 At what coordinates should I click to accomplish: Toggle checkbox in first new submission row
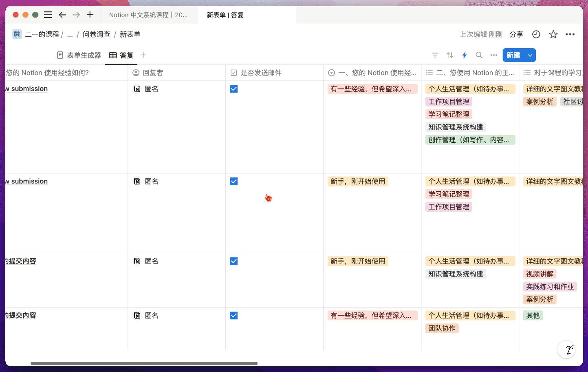click(234, 89)
